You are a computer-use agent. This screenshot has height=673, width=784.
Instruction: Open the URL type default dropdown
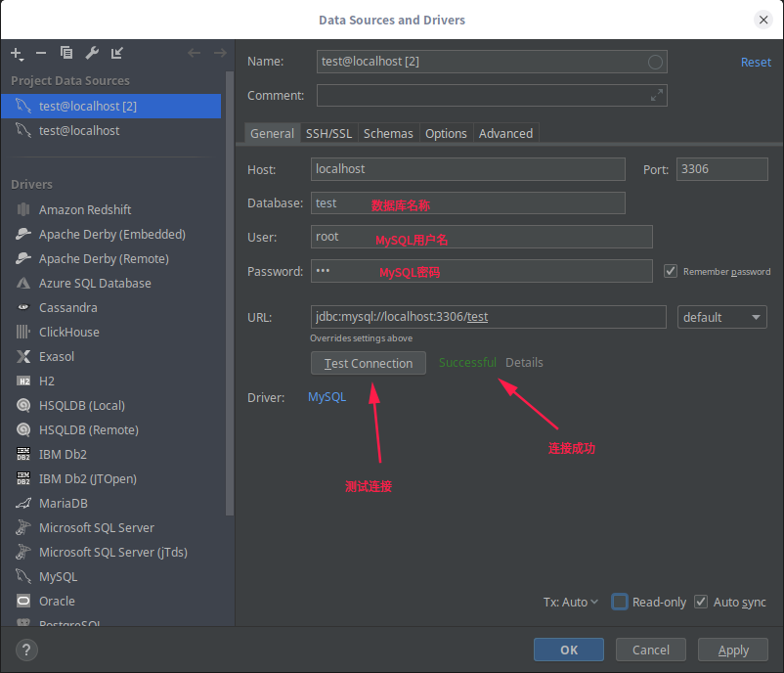722,317
